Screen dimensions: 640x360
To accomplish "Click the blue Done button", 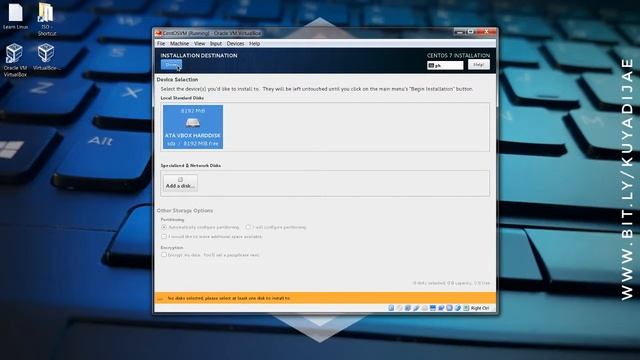I will (171, 64).
